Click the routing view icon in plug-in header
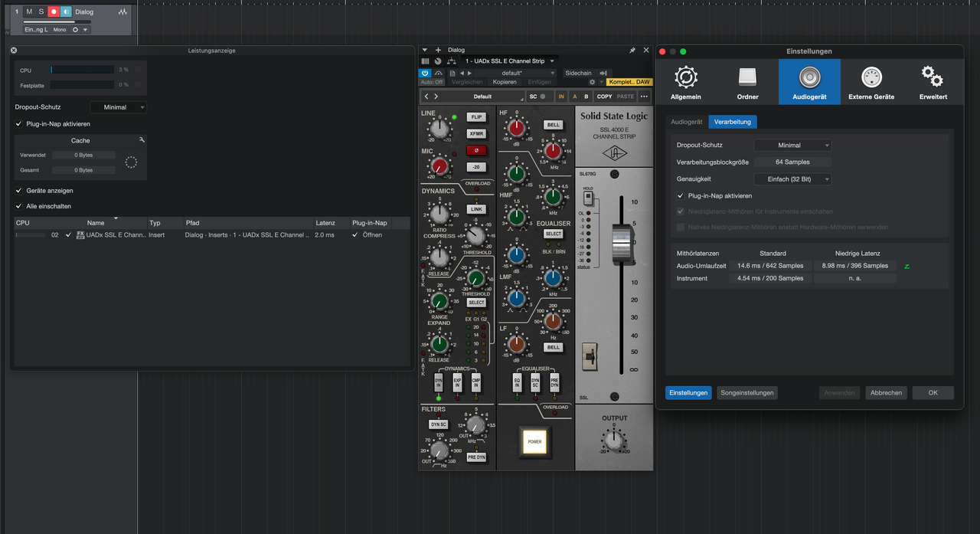This screenshot has height=534, width=980. click(451, 61)
